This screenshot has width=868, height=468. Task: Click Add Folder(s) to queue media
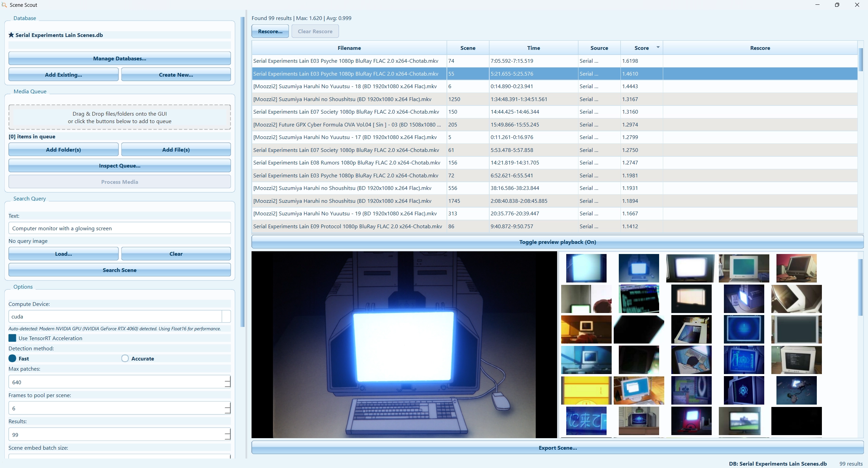pyautogui.click(x=63, y=150)
